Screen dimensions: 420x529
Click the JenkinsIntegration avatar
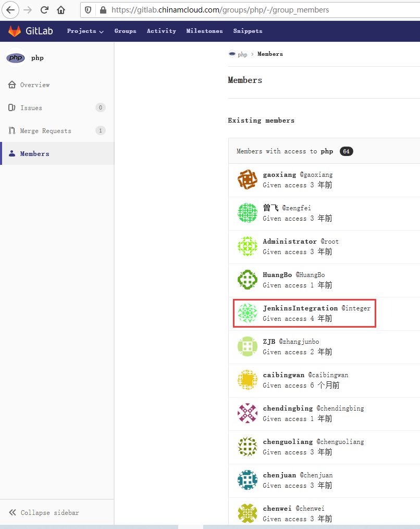tap(248, 313)
